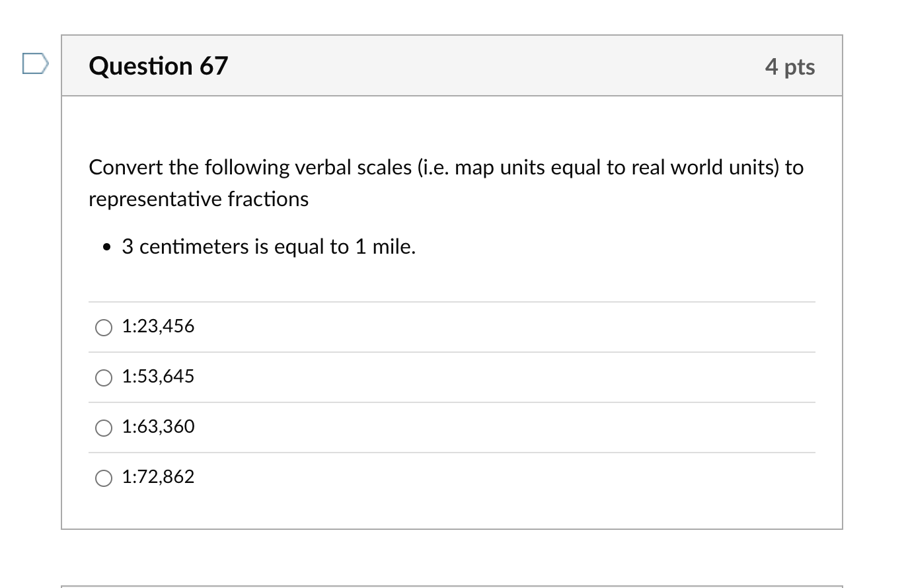Click the answer option 1:72,862 text
Viewport: 908px width, 588px height.
pyautogui.click(x=158, y=476)
